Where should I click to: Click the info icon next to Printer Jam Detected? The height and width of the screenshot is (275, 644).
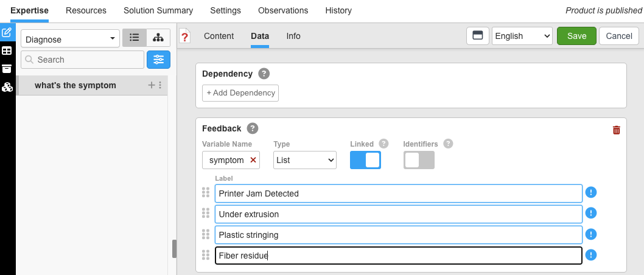(591, 193)
